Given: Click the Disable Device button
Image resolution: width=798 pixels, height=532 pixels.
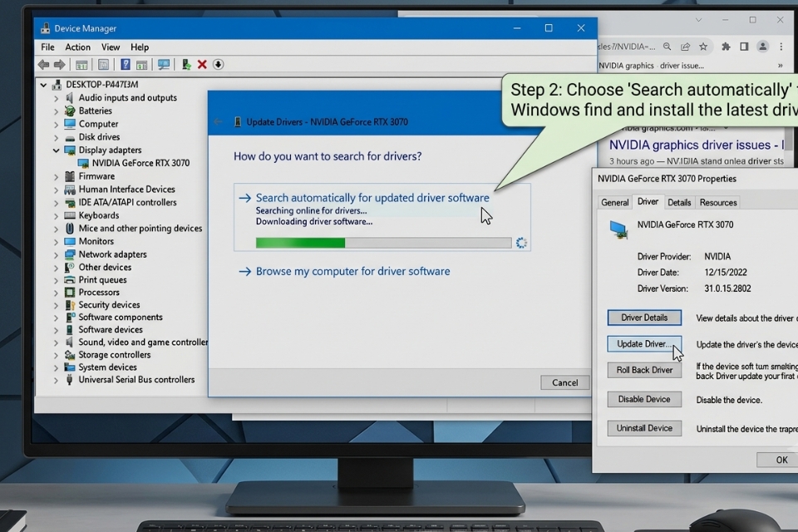Looking at the screenshot, I should tap(644, 399).
